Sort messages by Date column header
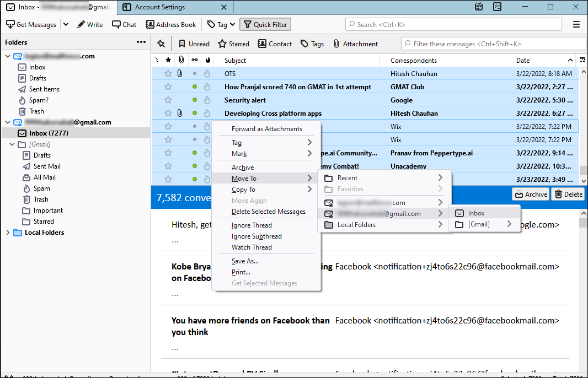 [x=544, y=60]
